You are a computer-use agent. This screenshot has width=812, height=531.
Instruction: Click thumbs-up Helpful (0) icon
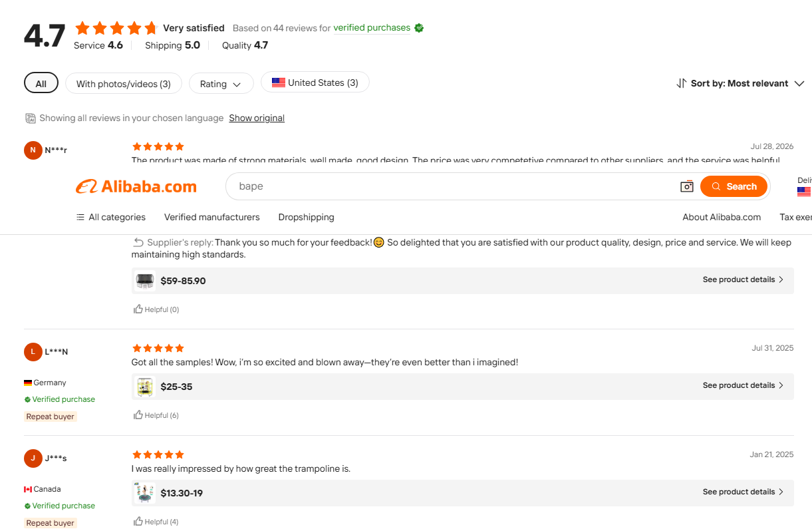pos(138,309)
